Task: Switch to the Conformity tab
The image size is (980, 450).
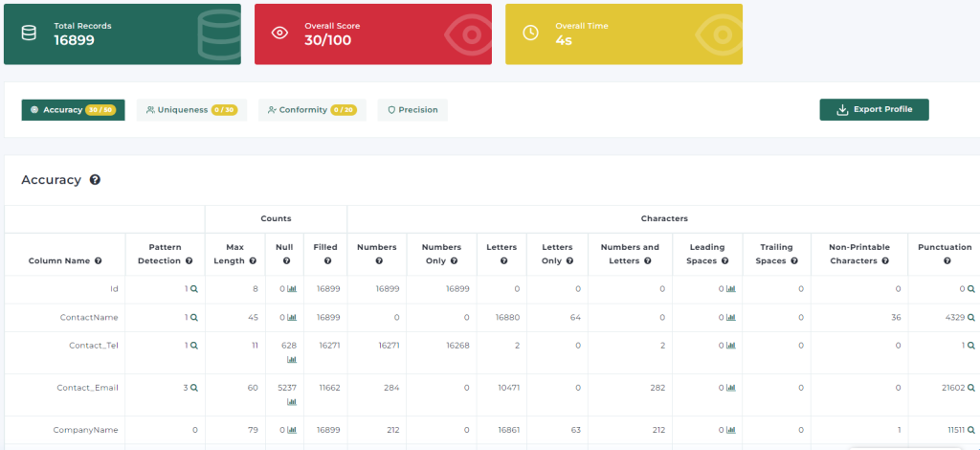Action: [313, 110]
